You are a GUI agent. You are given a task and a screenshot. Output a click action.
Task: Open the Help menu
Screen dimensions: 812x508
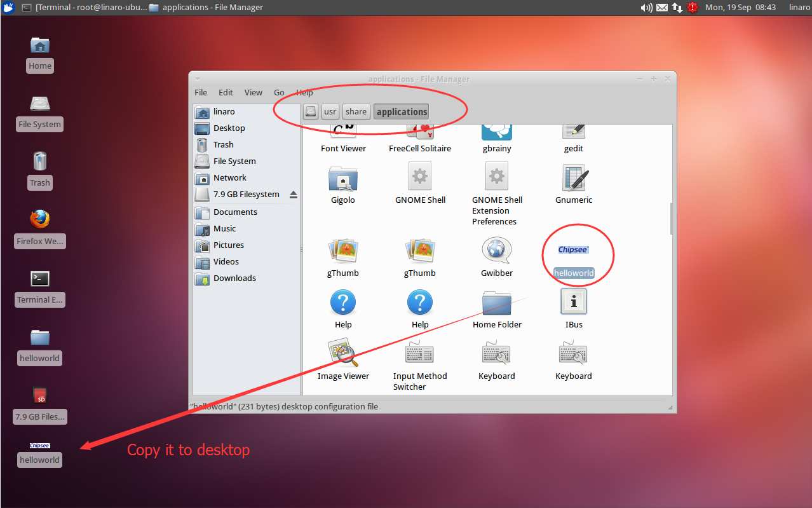pos(304,92)
